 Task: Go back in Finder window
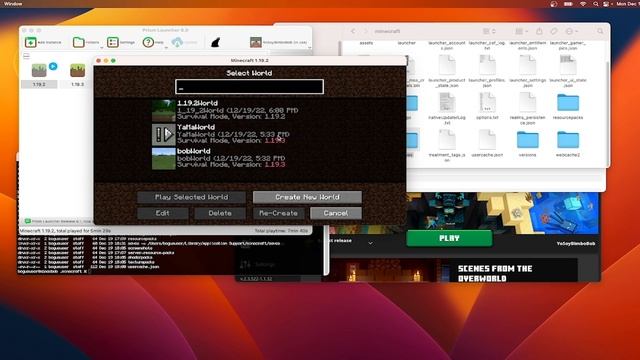click(353, 31)
